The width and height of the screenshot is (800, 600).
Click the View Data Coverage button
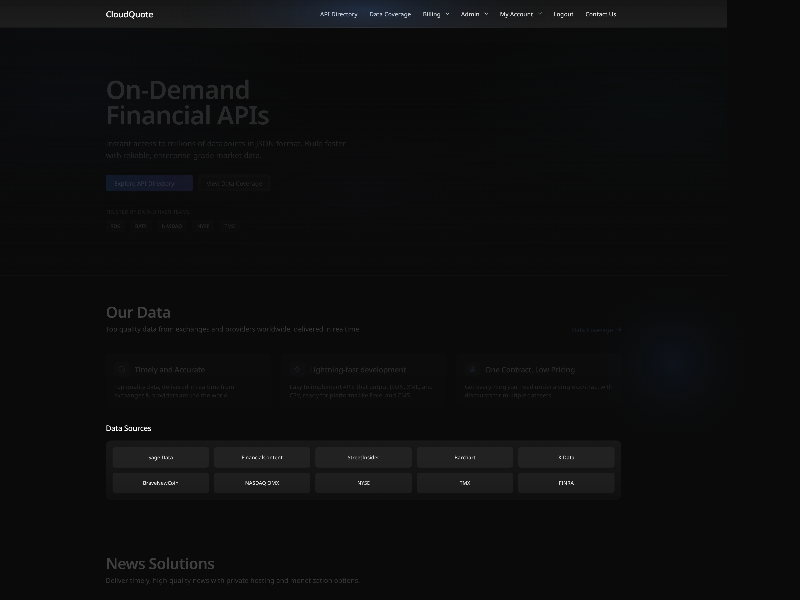tap(236, 183)
